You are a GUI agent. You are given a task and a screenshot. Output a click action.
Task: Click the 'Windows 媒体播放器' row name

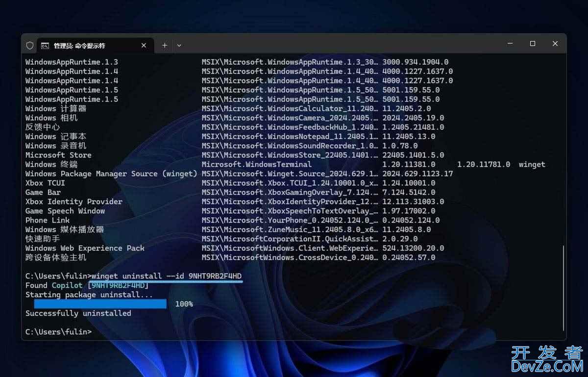(65, 229)
